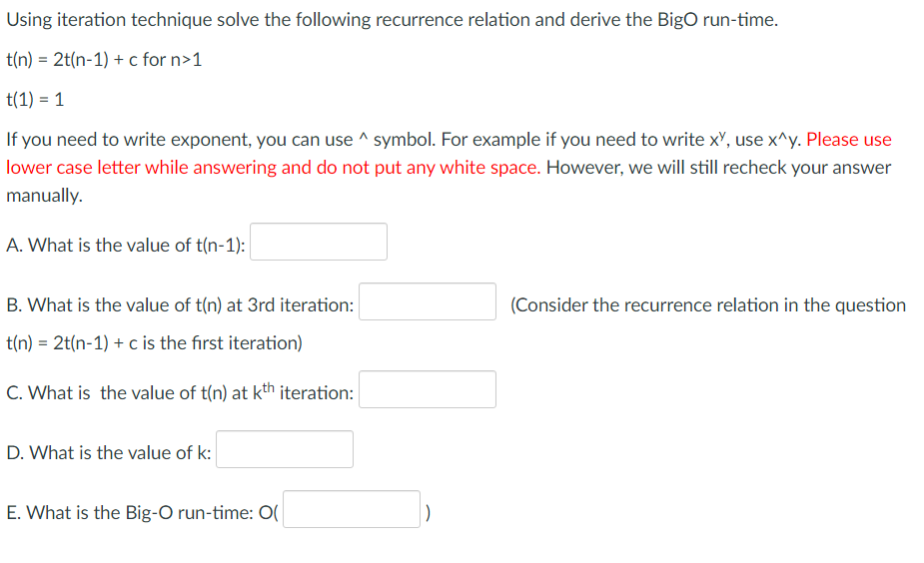The image size is (924, 563).
Task: Click label 'A. What is the value of t(n-1):'
Action: click(x=126, y=245)
